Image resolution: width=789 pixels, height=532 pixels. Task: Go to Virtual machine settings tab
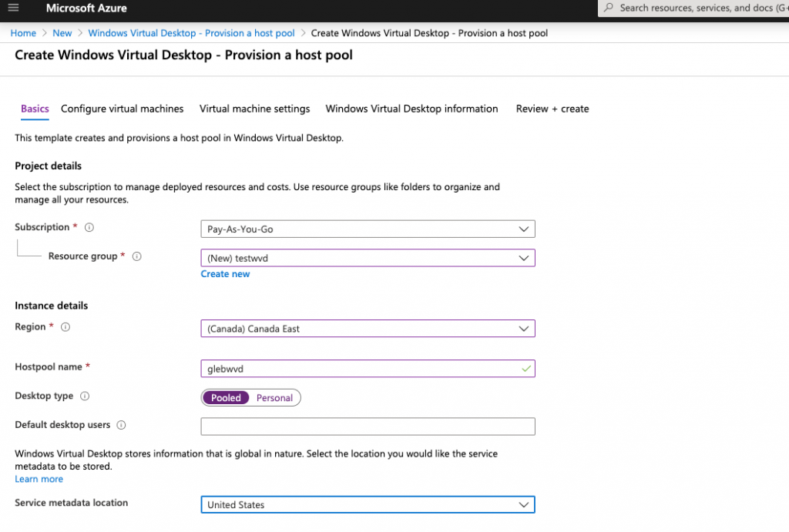pos(254,109)
